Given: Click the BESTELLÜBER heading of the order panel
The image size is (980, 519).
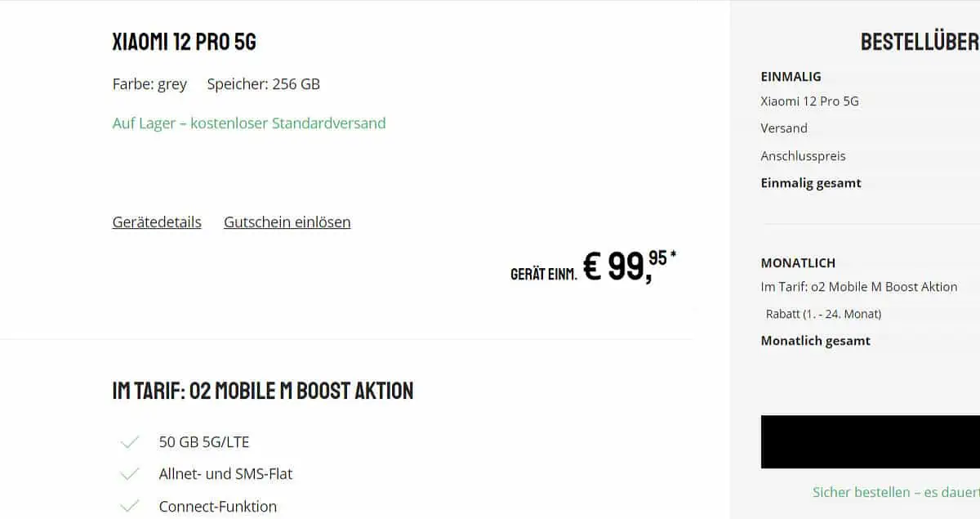Looking at the screenshot, I should coord(919,41).
